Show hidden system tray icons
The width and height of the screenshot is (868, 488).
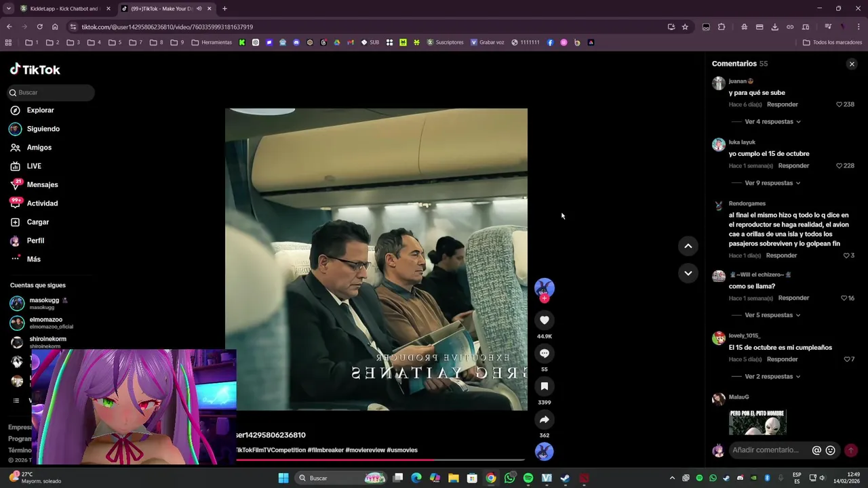point(672,478)
